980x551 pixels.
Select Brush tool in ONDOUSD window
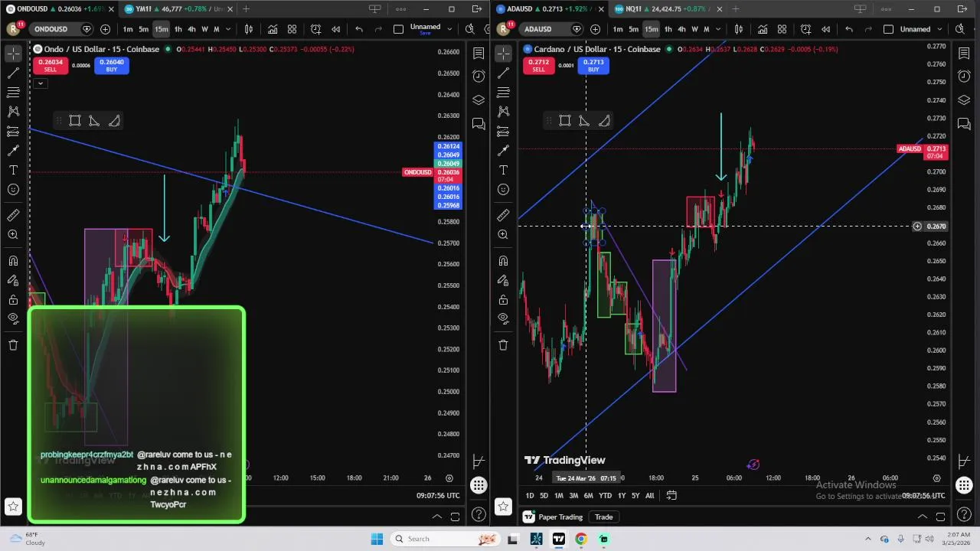point(13,151)
